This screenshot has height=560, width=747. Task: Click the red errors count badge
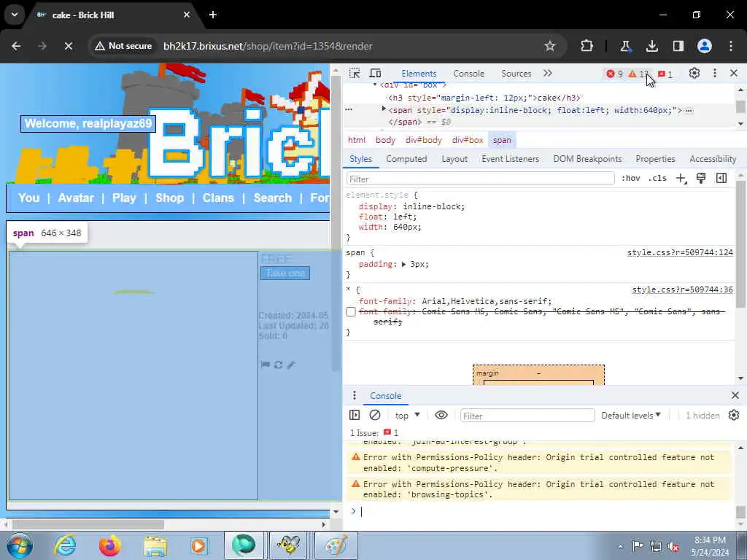[x=614, y=74]
